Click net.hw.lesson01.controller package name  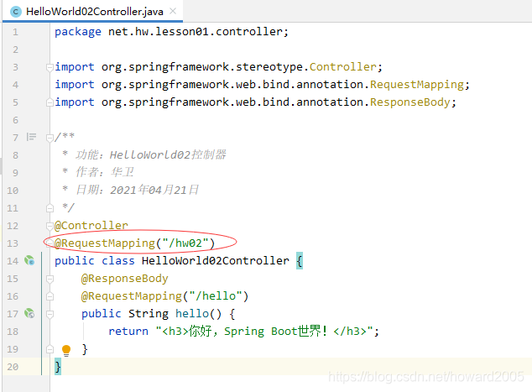[196, 32]
